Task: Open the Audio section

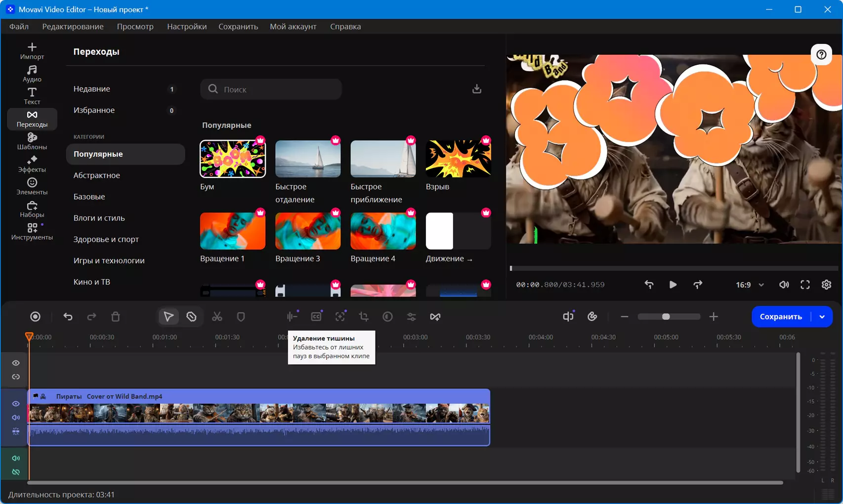Action: (x=32, y=74)
